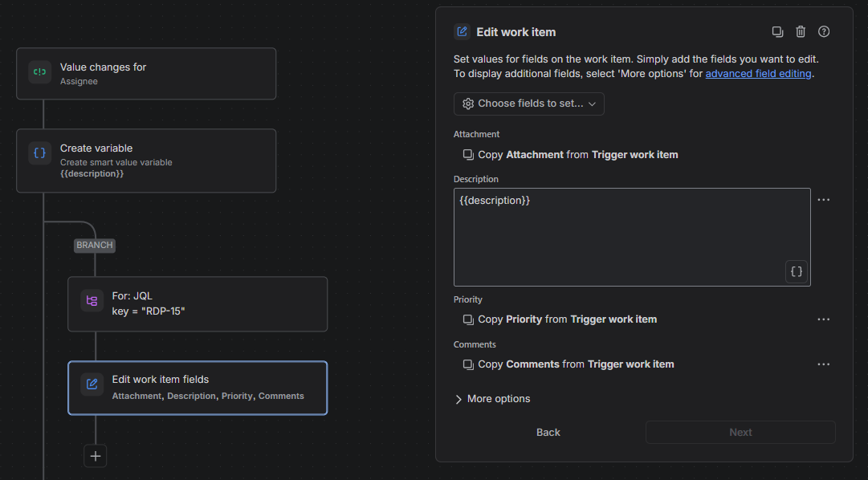Click the BRANCH label on the rule flow

95,246
